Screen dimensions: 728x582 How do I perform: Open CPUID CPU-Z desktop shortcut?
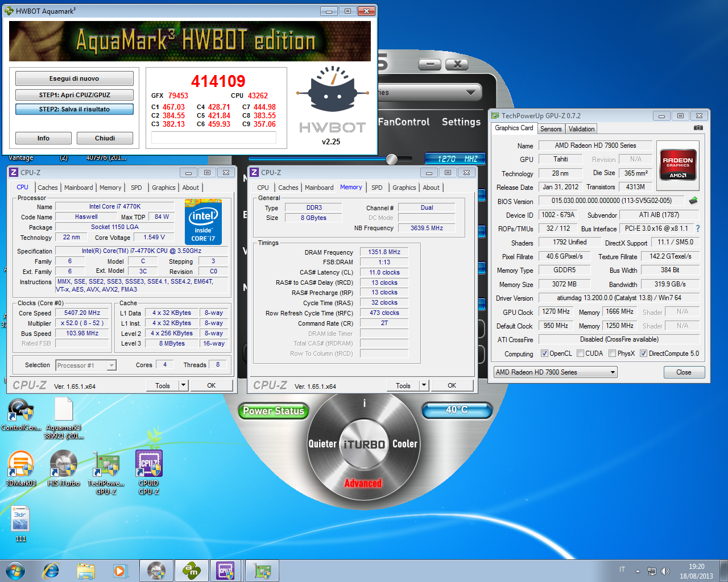[148, 472]
